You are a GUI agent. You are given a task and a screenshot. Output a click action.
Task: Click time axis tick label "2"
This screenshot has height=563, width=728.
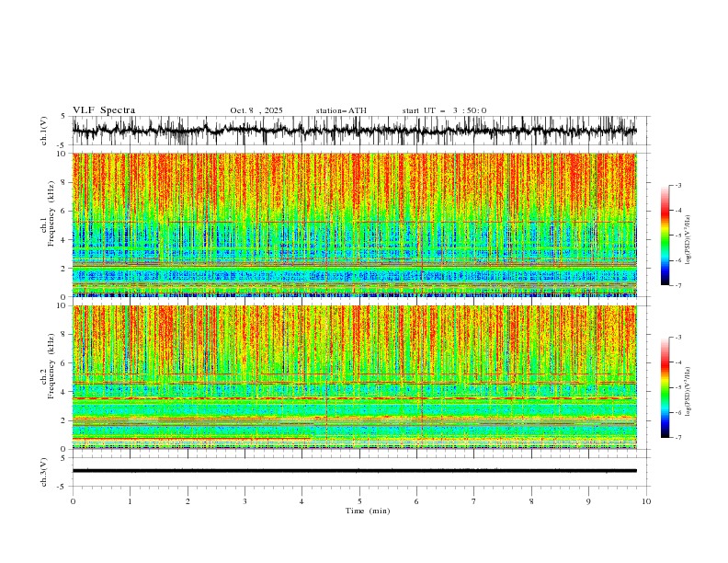[x=188, y=501]
